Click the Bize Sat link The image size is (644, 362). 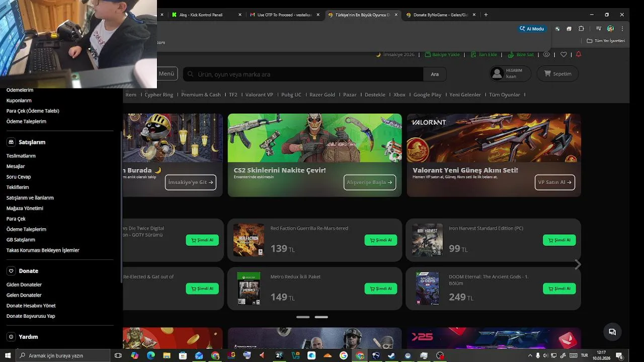[521, 54]
